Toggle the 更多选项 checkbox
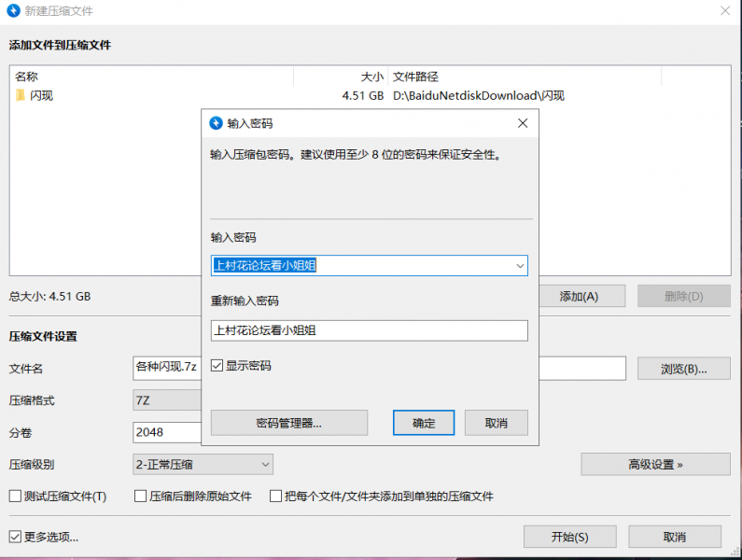The width and height of the screenshot is (742, 560). (x=15, y=537)
